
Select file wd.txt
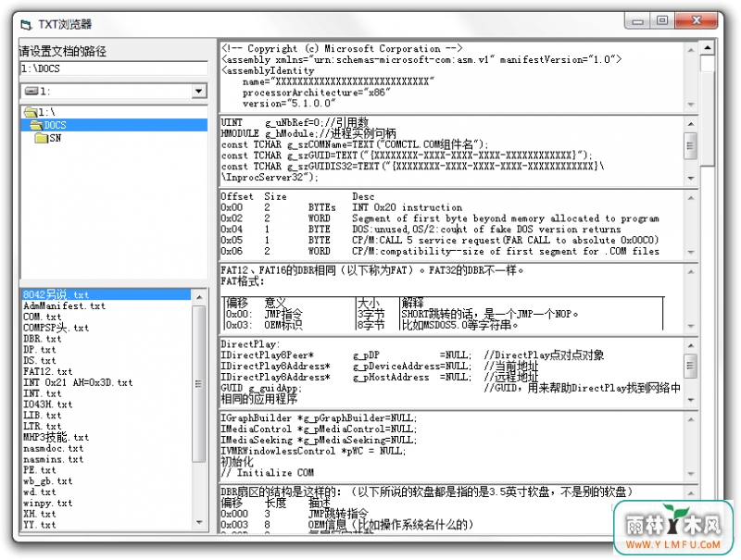pos(39,492)
